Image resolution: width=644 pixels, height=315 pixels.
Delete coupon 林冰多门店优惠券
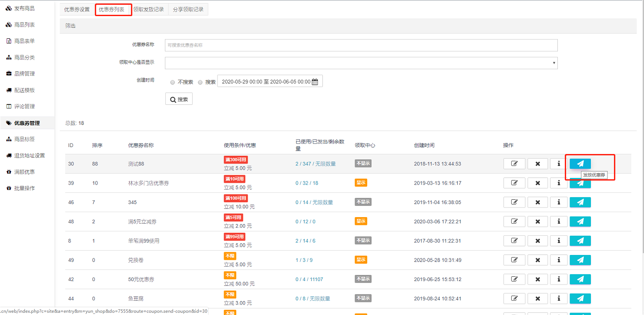[537, 183]
